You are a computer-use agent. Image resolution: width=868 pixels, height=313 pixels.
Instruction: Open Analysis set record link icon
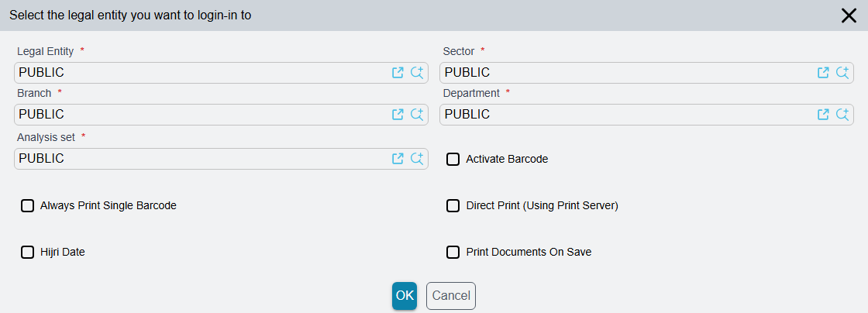tap(398, 159)
